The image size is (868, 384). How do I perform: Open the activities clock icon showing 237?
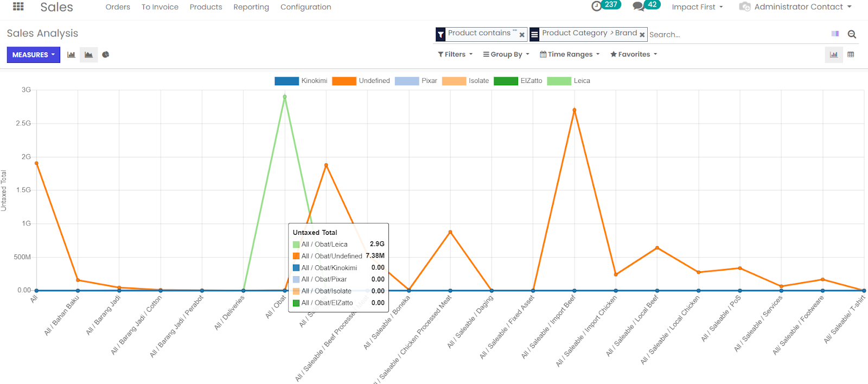[x=597, y=7]
